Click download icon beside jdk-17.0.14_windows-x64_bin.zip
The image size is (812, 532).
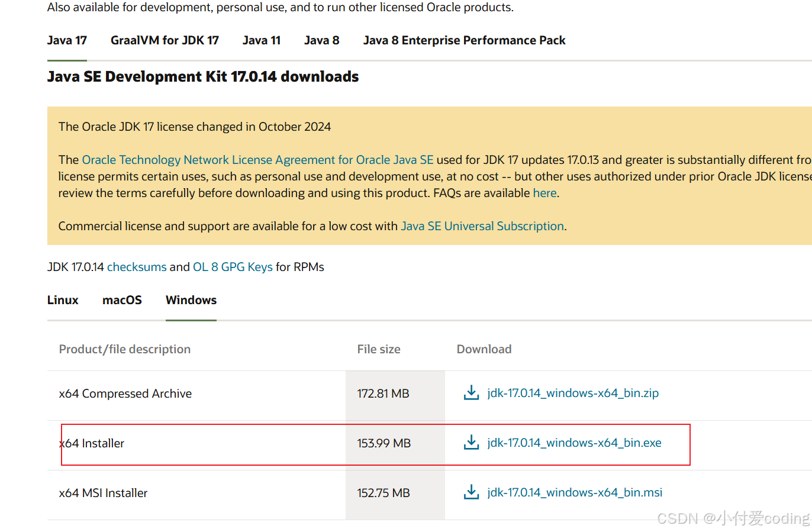click(x=471, y=393)
